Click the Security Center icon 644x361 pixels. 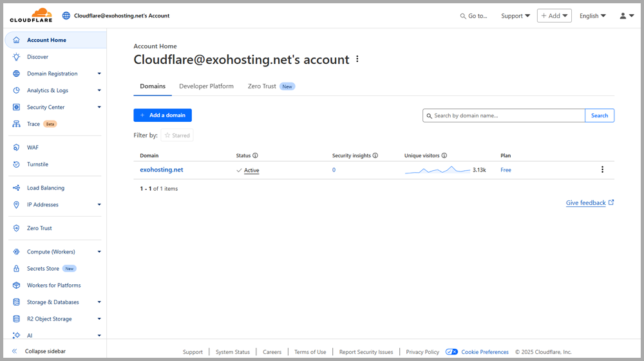tap(17, 107)
